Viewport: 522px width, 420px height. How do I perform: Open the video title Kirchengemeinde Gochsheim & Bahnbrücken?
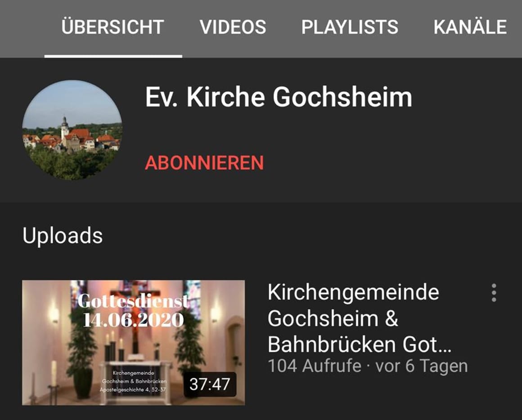click(x=359, y=318)
